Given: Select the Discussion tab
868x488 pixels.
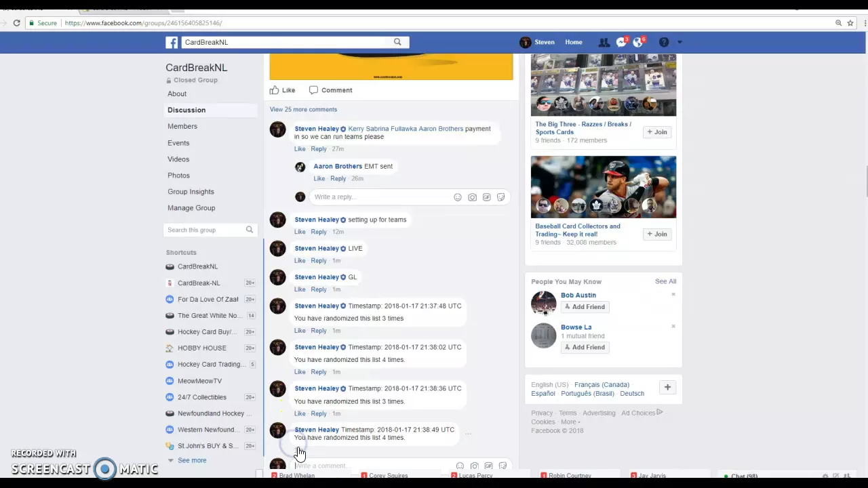Looking at the screenshot, I should (186, 110).
